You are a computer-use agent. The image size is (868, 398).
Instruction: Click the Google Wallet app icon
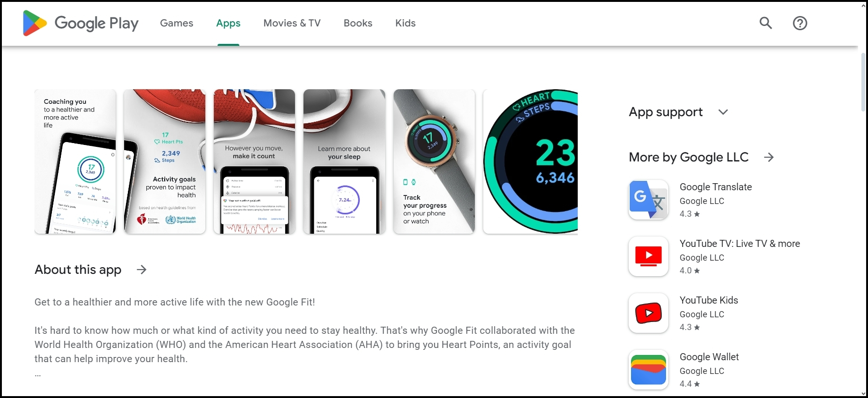649,370
